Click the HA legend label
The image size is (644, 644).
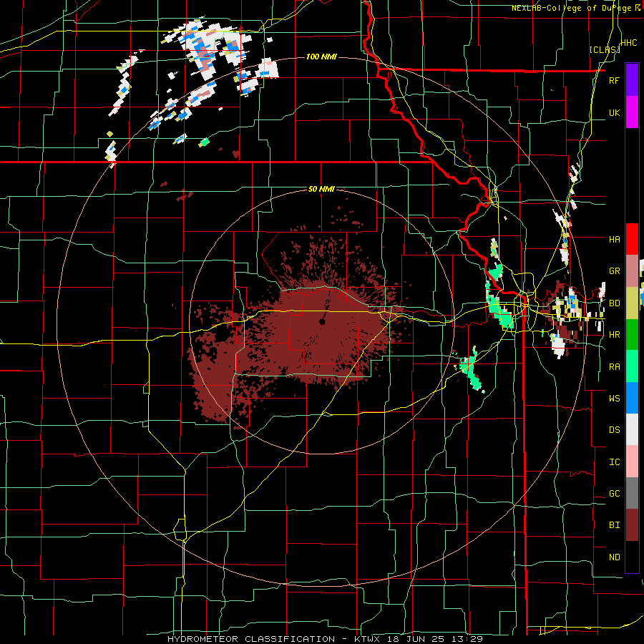pos(614,239)
